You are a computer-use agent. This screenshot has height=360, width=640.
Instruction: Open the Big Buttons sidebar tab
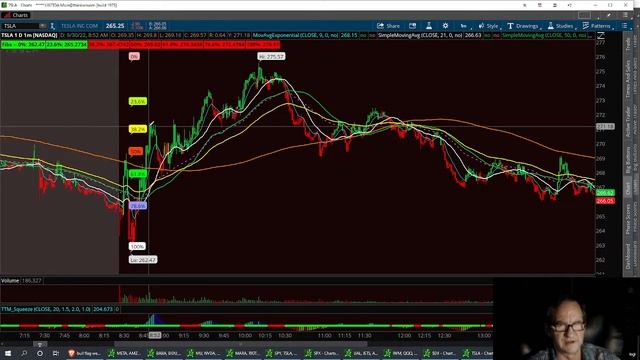click(x=628, y=160)
